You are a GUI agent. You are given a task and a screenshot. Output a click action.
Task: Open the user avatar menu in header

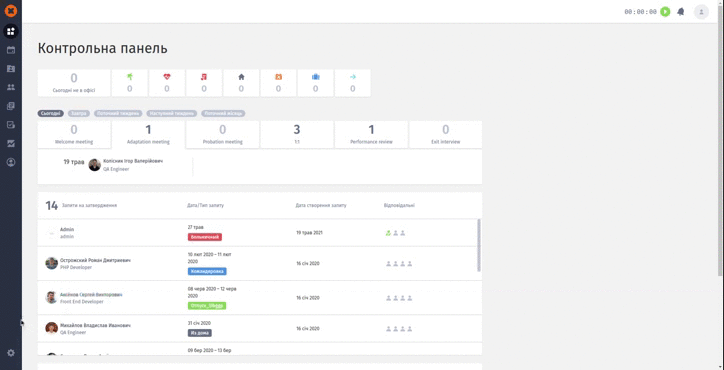(x=701, y=12)
